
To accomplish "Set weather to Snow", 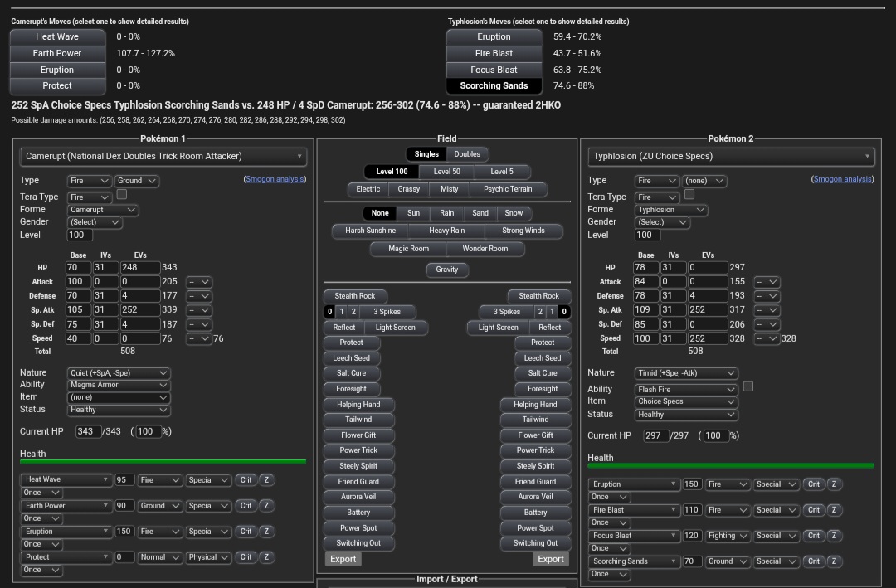I will pos(514,213).
